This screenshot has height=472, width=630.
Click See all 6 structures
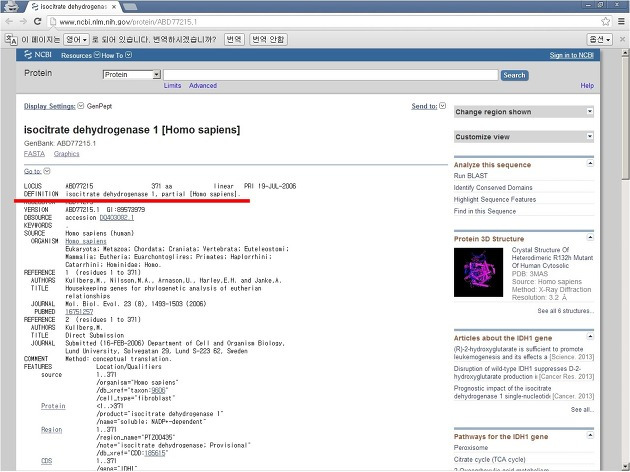[565, 311]
